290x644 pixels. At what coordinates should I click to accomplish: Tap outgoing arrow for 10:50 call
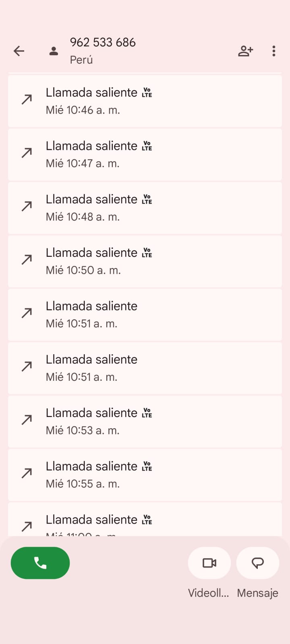(27, 260)
